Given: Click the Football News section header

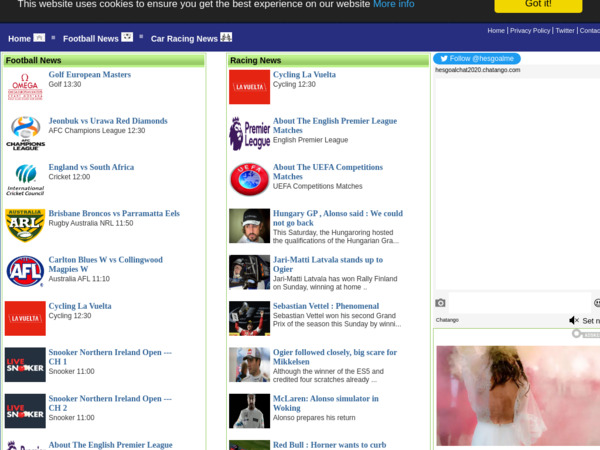Looking at the screenshot, I should (x=104, y=60).
